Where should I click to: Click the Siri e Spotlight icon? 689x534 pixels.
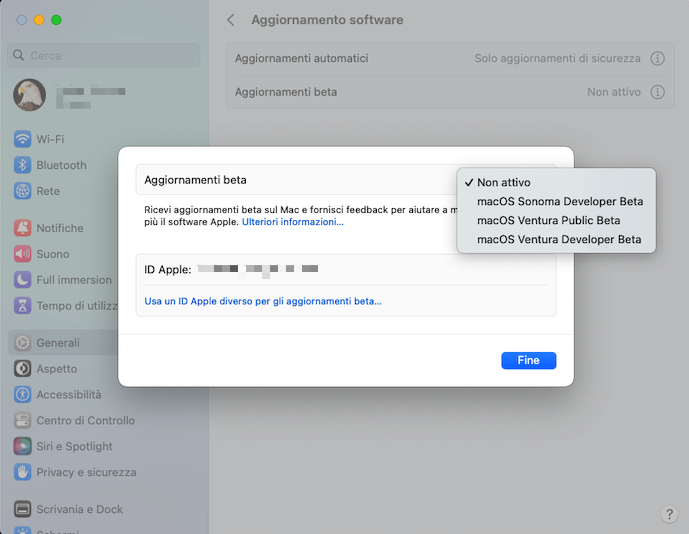[x=22, y=446]
